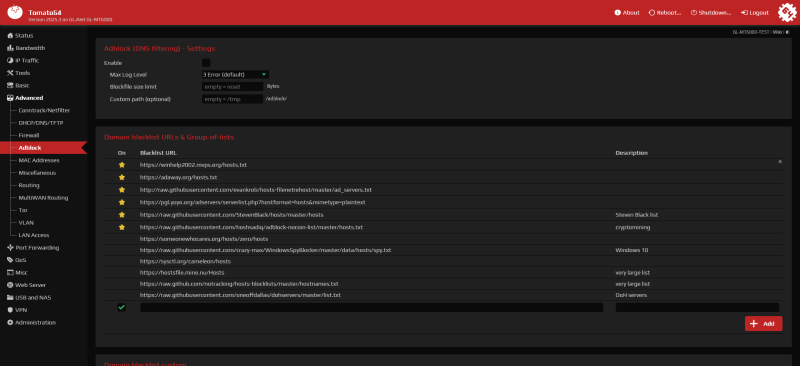
Task: Open VLAN page under Advanced
Action: 26,223
